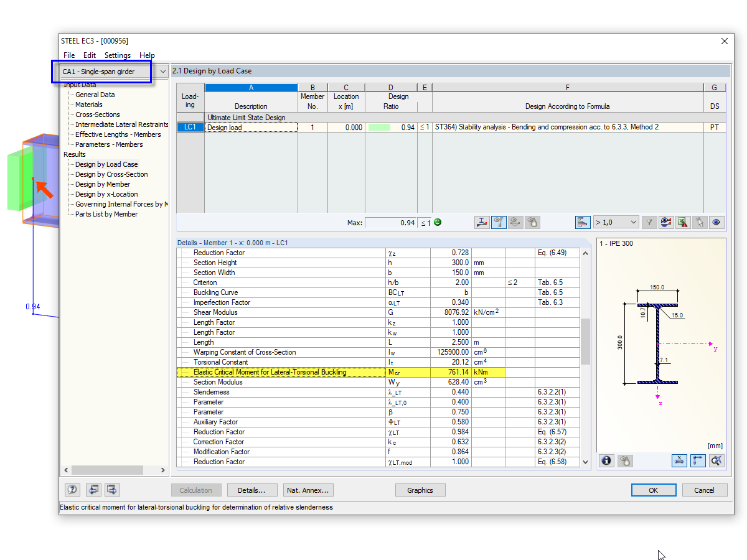Image resolution: width=747 pixels, height=560 pixels.
Task: Click the grayed serviceability design icon
Action: point(515,222)
